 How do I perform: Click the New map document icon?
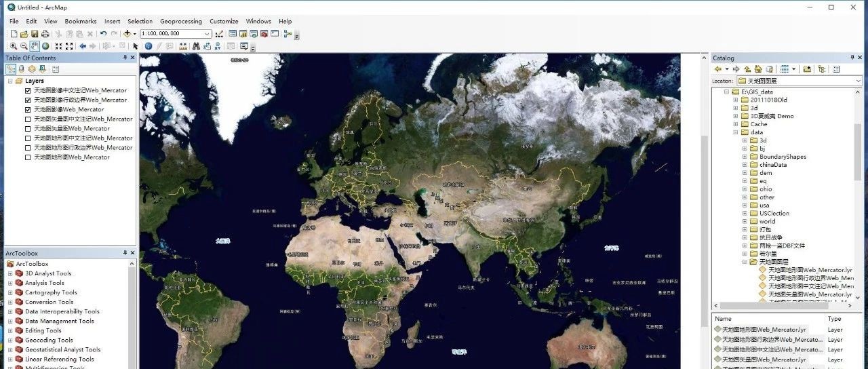click(x=14, y=34)
